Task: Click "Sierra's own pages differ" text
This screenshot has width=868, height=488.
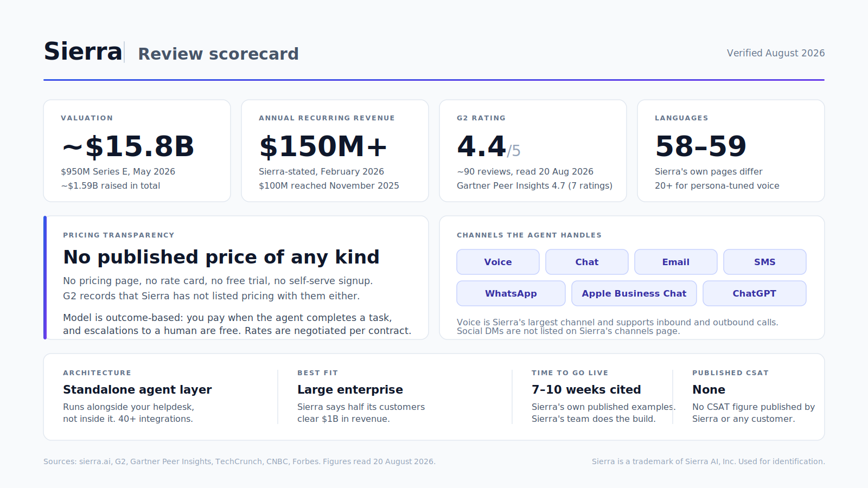Action: [x=709, y=171]
